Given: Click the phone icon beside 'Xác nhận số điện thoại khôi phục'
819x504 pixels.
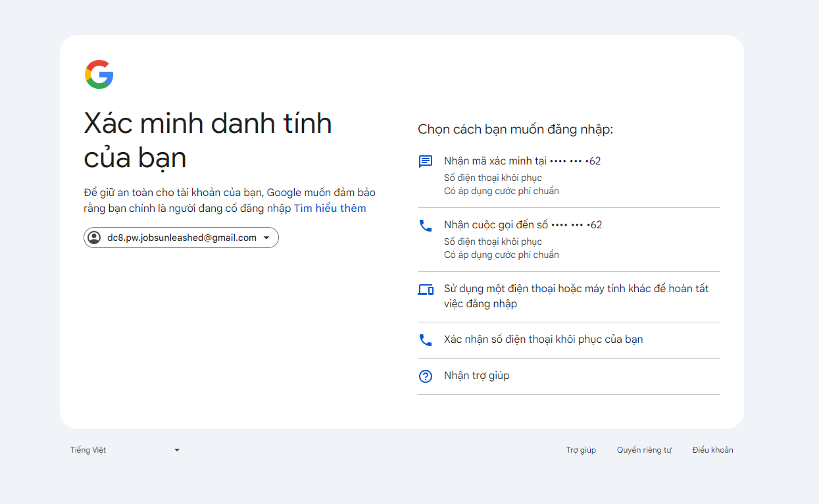Looking at the screenshot, I should (x=426, y=340).
